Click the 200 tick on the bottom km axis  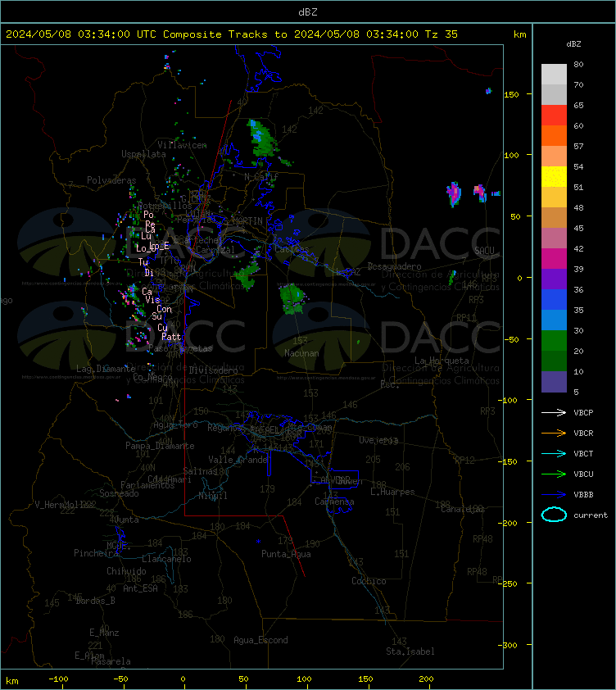[426, 679]
